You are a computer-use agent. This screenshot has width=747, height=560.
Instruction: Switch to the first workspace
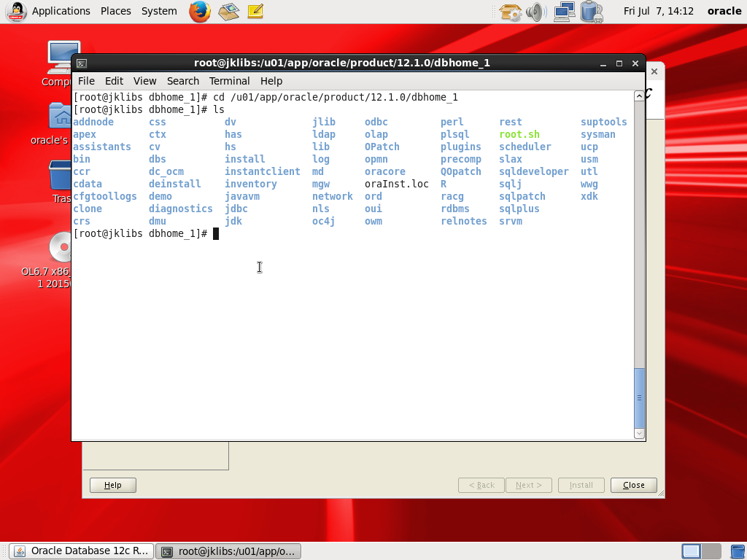(x=692, y=551)
